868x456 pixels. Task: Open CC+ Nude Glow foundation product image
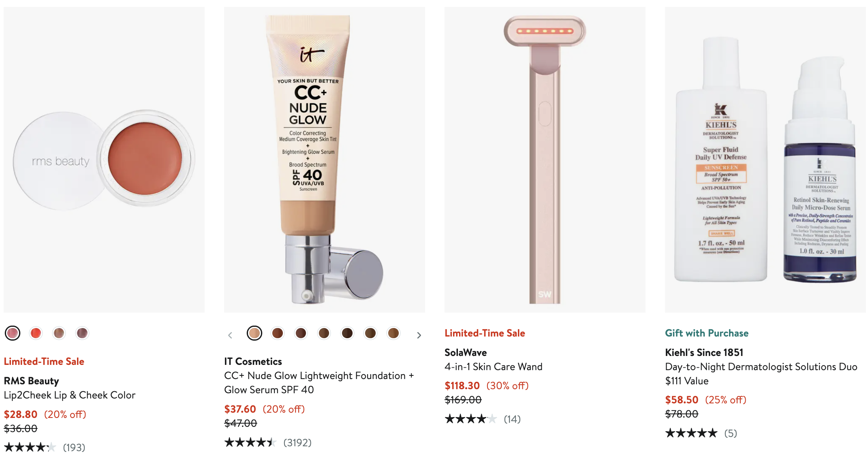325,160
